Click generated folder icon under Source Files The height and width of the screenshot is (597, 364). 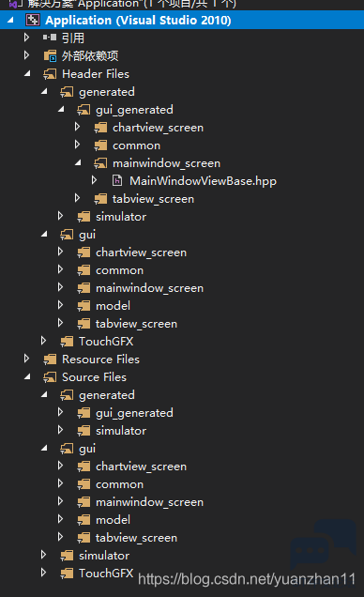[67, 395]
